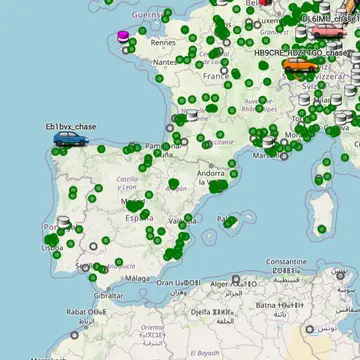Click the Gibraltar label on the map

[x=108, y=296]
